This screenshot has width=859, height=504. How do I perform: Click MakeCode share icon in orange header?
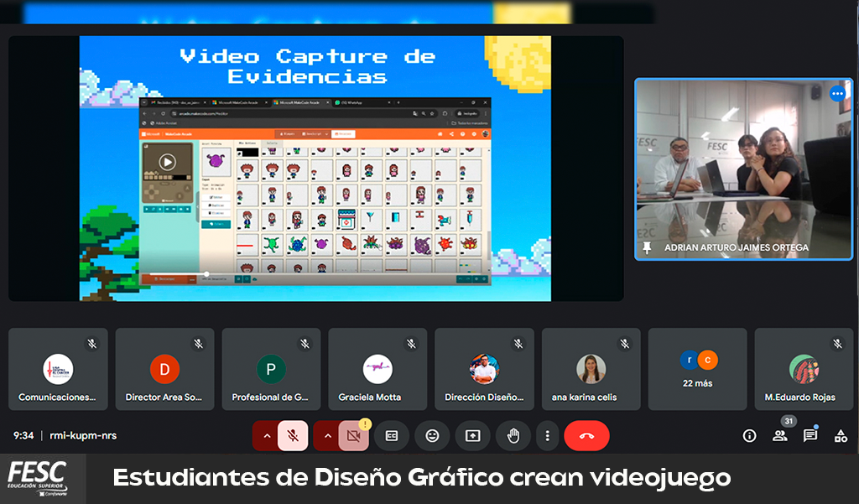tap(451, 133)
